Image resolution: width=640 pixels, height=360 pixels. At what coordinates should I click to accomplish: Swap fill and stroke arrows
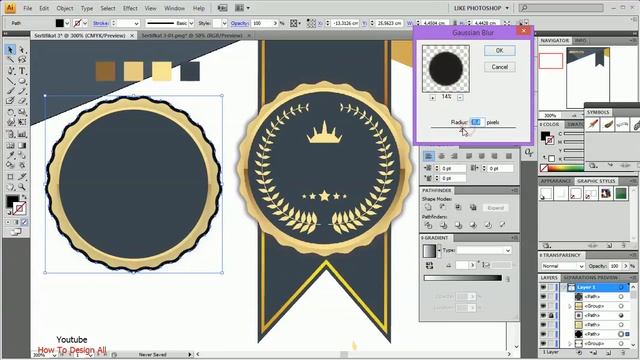[23, 198]
